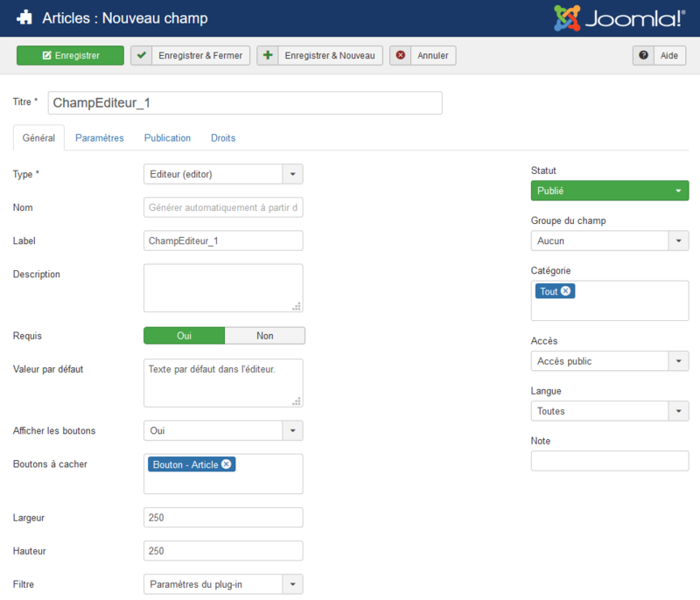Expand the Accès dropdown
700x600 pixels.
[x=609, y=361]
